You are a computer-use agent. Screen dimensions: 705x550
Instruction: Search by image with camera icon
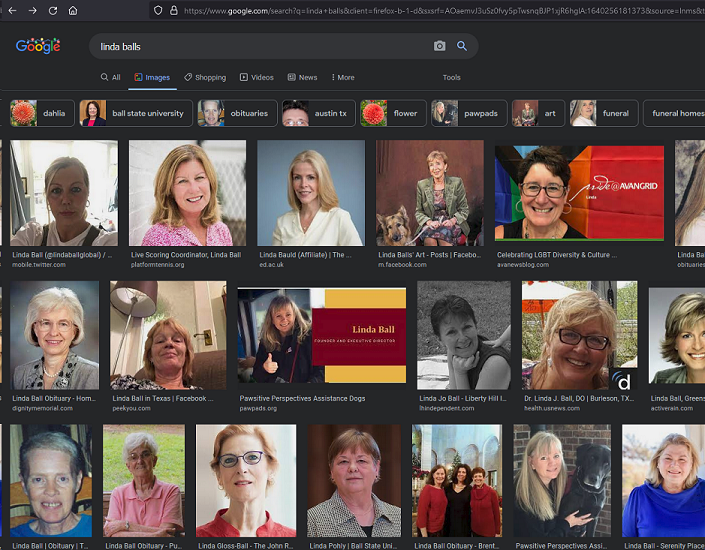click(x=439, y=46)
